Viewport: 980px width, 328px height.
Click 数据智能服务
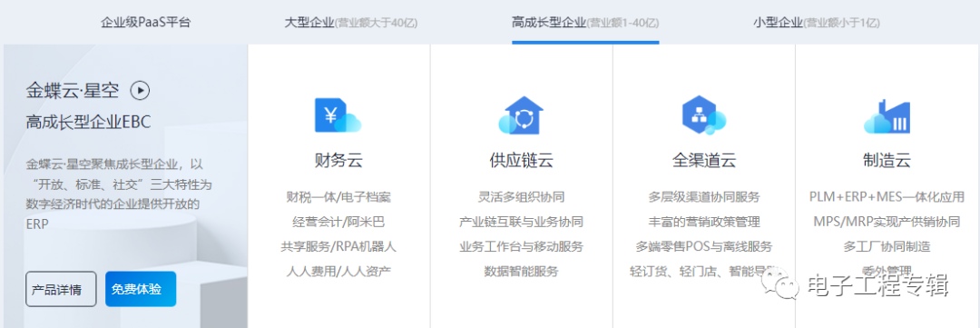tap(521, 271)
